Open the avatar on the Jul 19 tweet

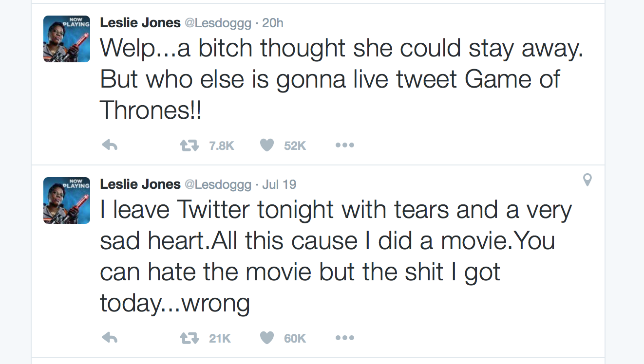67,200
